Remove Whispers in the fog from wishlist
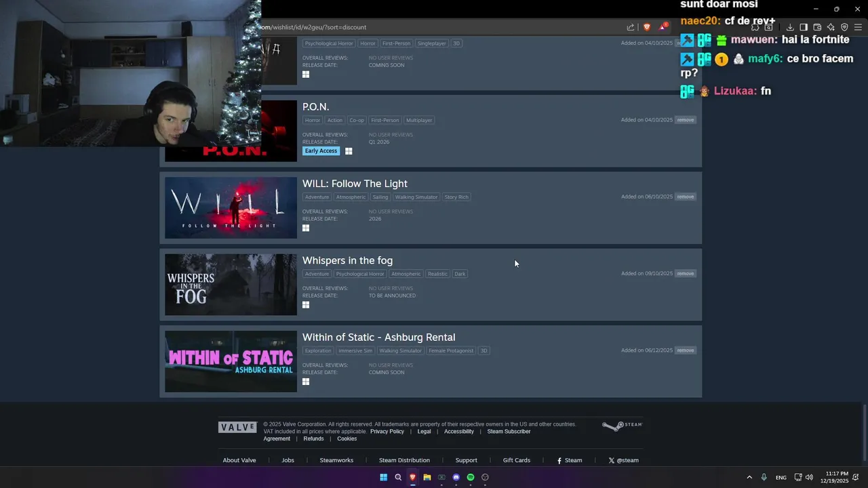This screenshot has width=868, height=488. pos(685,274)
